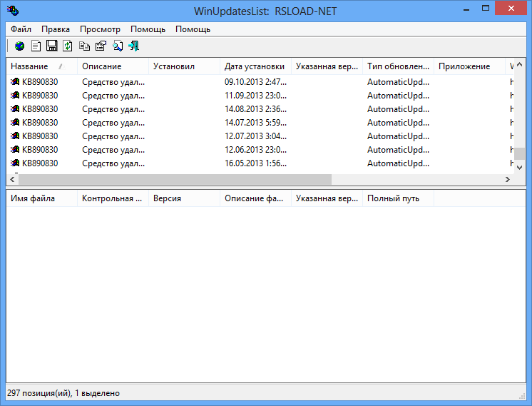Viewport: 532px width, 406px height.
Task: Select date cell 16.05.2013 1:56...
Action: coord(255,163)
